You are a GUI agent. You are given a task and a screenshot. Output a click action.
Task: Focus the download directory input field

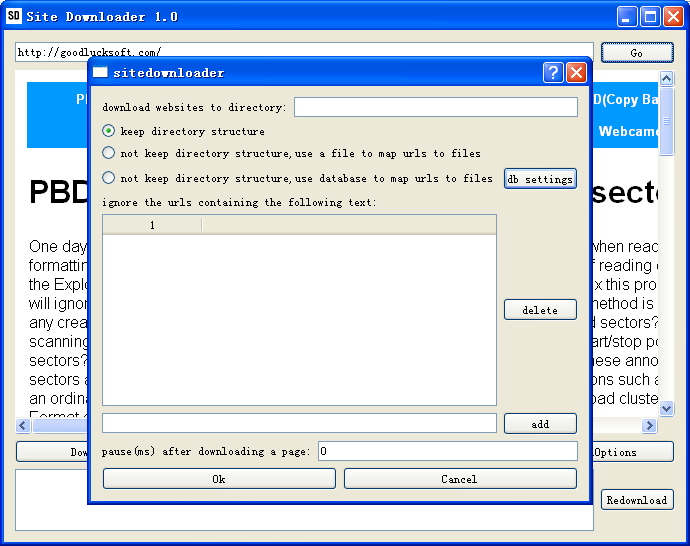point(435,107)
